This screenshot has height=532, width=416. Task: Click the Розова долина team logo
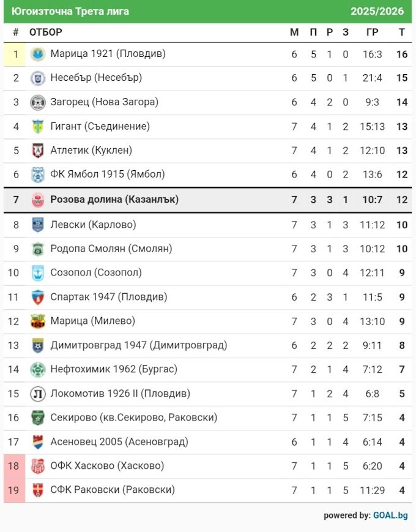38,200
